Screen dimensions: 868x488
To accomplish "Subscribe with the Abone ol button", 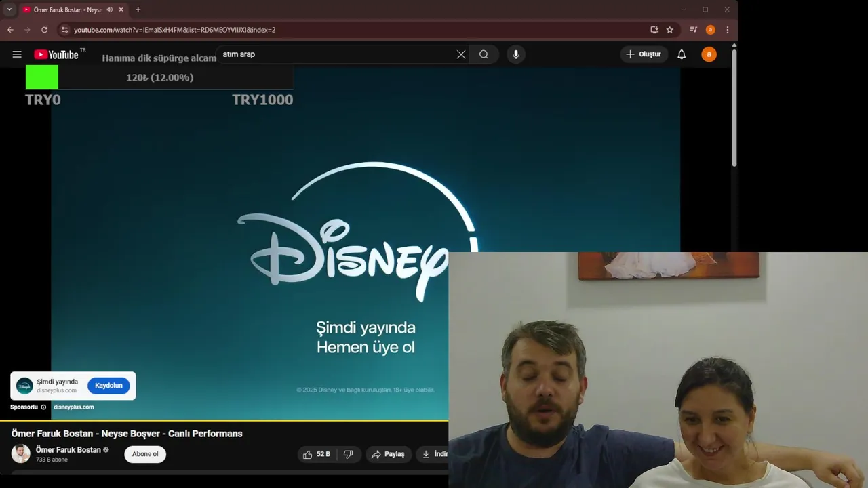I will (x=145, y=454).
